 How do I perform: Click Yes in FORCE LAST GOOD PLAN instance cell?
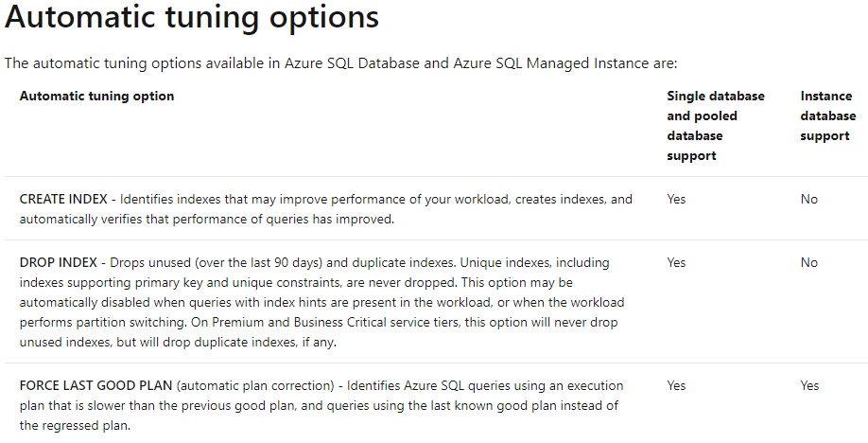click(x=809, y=385)
